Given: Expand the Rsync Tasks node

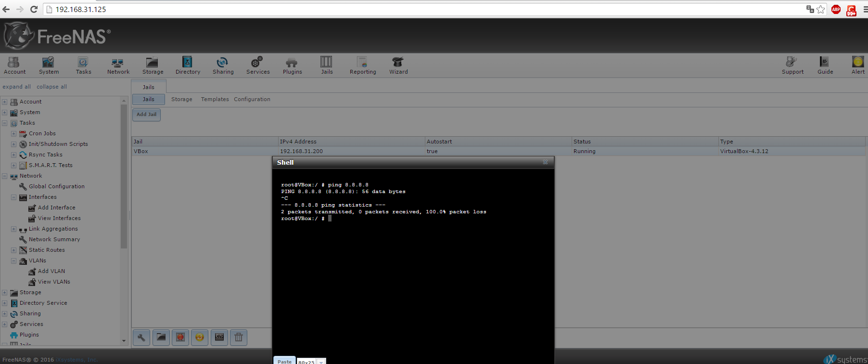Looking at the screenshot, I should pos(13,155).
